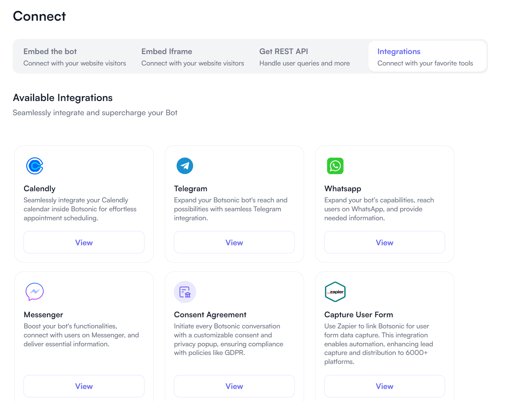Click the Calendly logo icon
The height and width of the screenshot is (401, 532).
[x=35, y=166]
